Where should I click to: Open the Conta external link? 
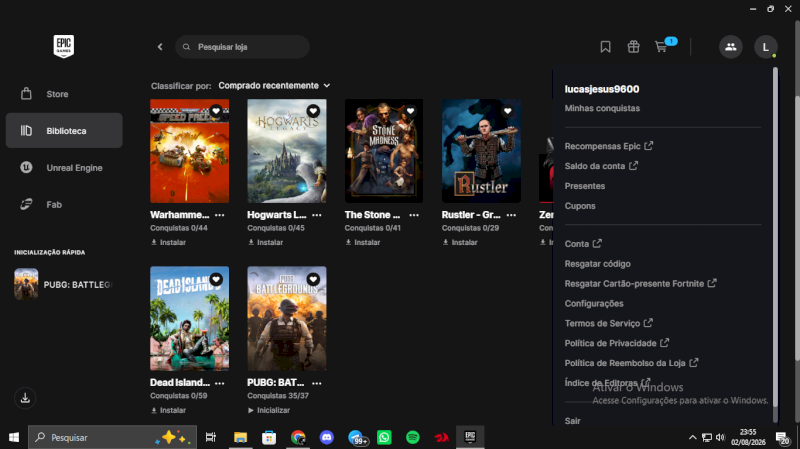pyautogui.click(x=583, y=244)
